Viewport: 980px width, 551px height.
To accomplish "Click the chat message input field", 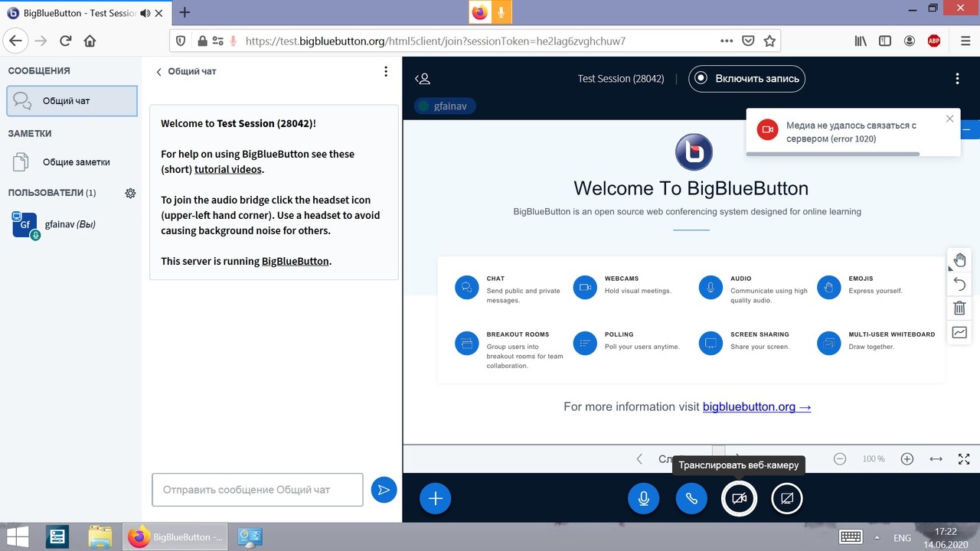I will pyautogui.click(x=257, y=490).
